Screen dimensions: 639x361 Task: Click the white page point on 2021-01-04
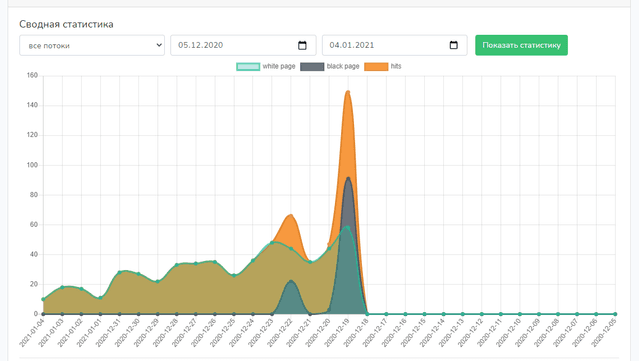tap(43, 299)
